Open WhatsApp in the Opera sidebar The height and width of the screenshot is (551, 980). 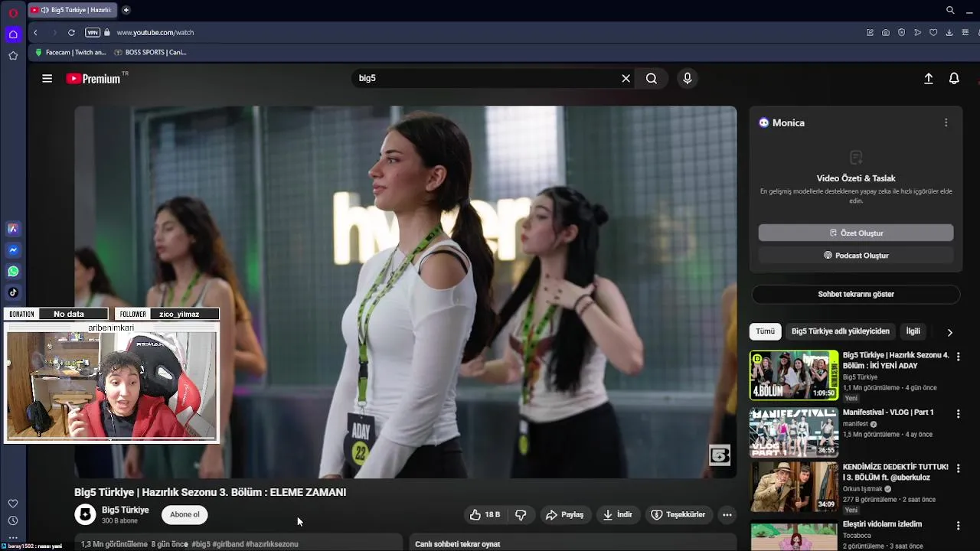(13, 272)
